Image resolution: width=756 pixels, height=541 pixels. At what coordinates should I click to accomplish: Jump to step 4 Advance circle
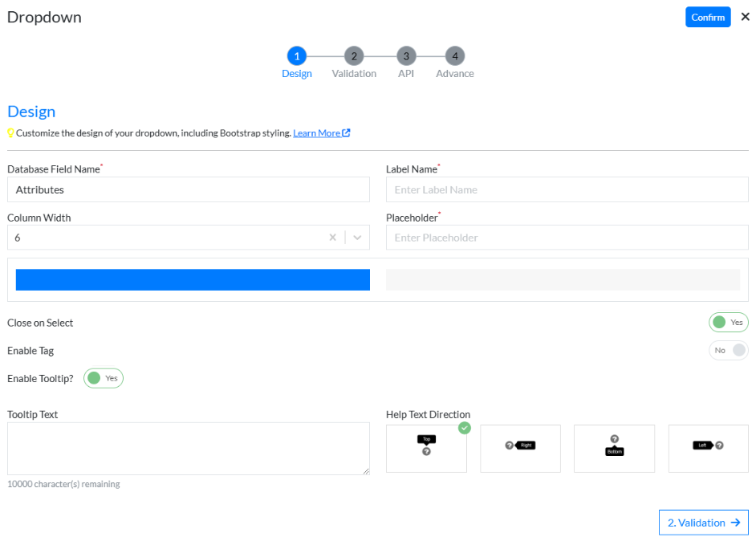click(x=455, y=56)
